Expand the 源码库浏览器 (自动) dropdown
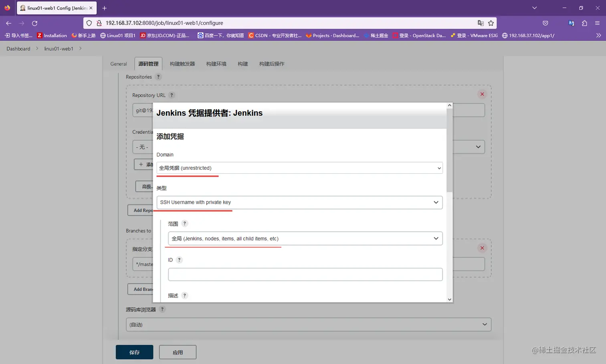 (309, 324)
